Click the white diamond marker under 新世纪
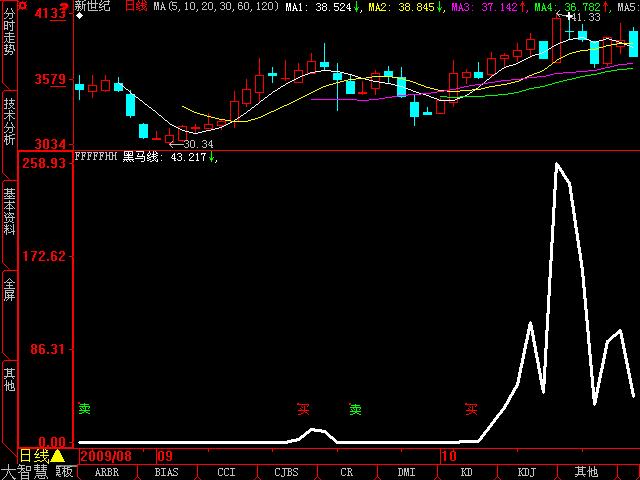Screen dimensions: 640x480 coord(80,16)
